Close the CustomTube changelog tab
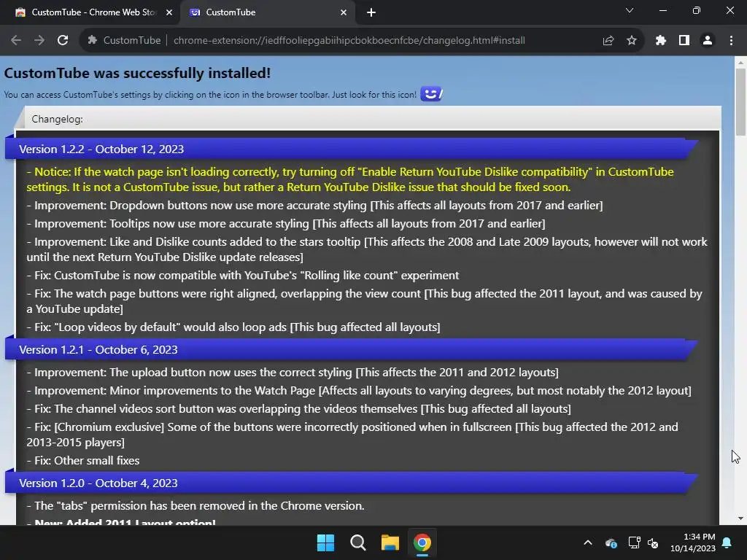This screenshot has height=560, width=747. click(x=344, y=12)
